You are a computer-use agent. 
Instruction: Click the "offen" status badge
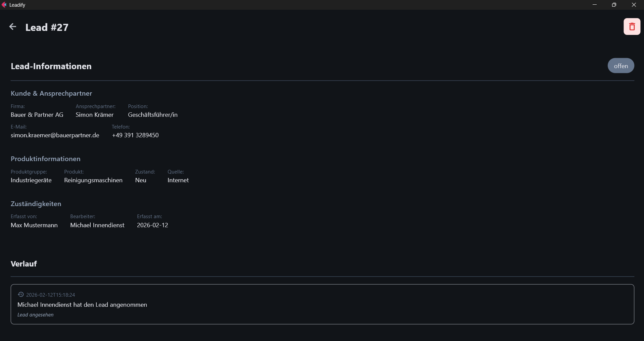(620, 66)
